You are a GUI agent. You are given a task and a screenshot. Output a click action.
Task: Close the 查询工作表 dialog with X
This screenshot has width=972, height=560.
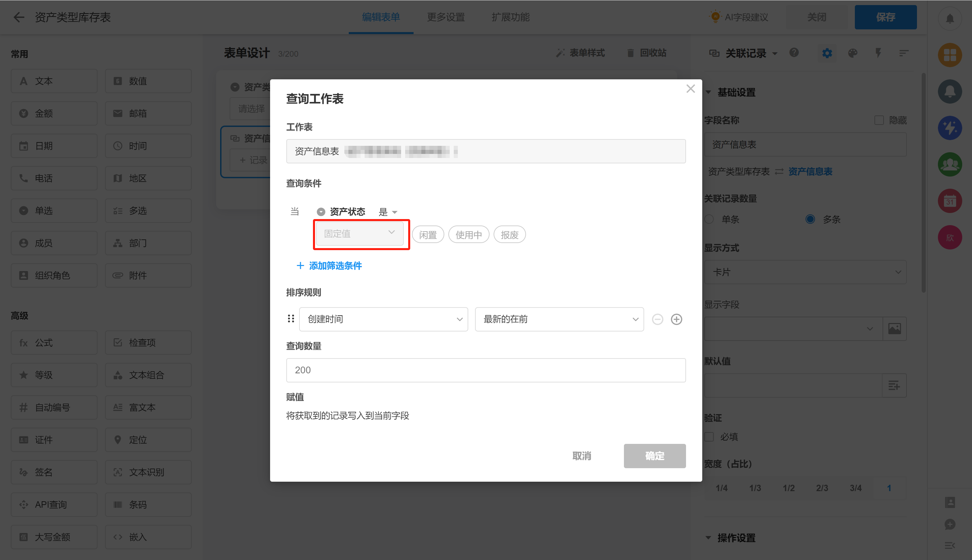pyautogui.click(x=690, y=89)
